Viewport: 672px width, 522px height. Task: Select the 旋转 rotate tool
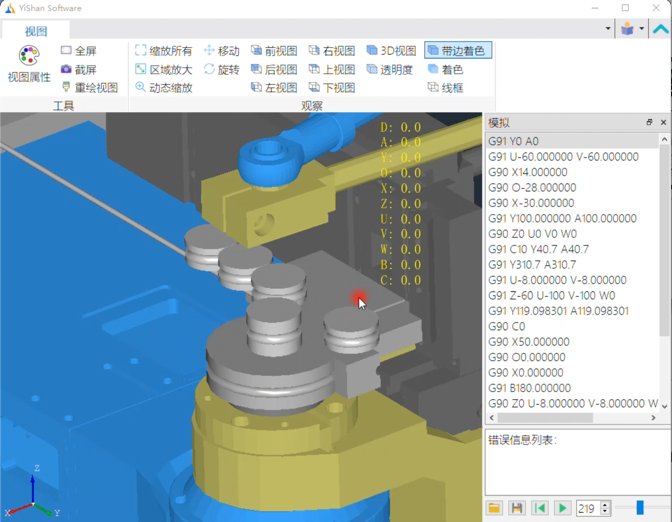coord(209,70)
